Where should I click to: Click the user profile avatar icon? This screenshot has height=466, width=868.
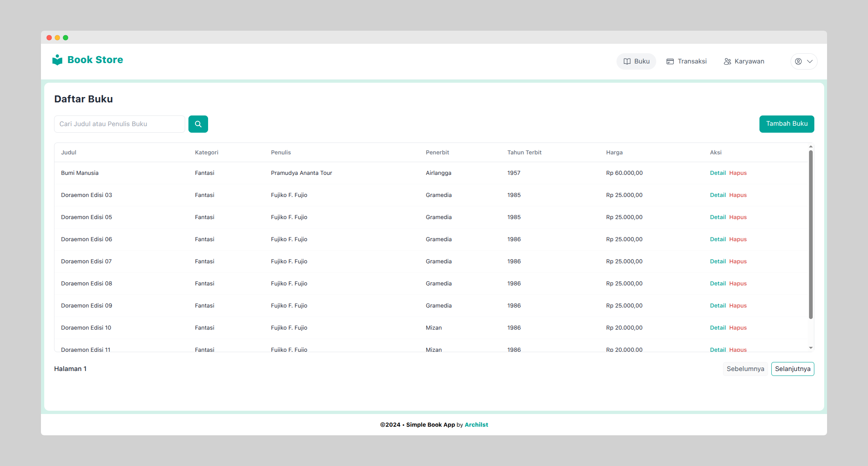[798, 61]
